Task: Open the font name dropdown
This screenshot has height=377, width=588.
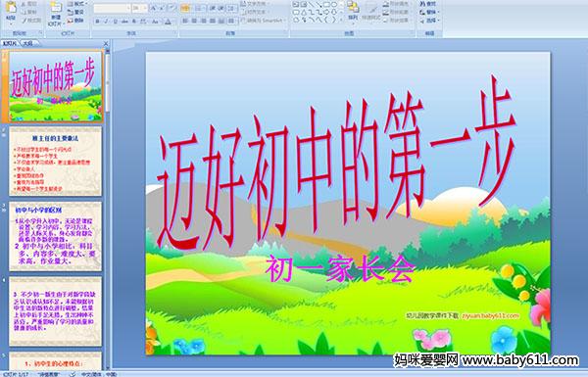Action: [x=128, y=8]
